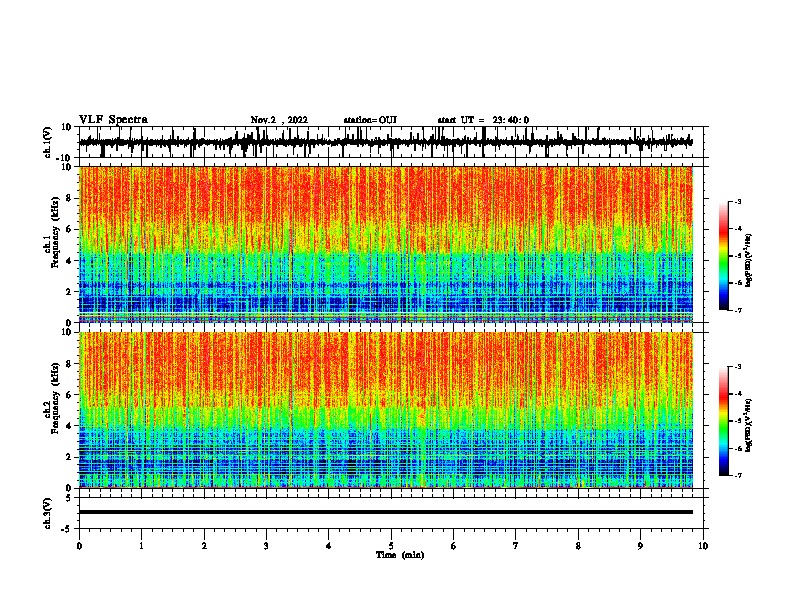
Task: Click the time axis tick label "4"
Action: [x=328, y=546]
